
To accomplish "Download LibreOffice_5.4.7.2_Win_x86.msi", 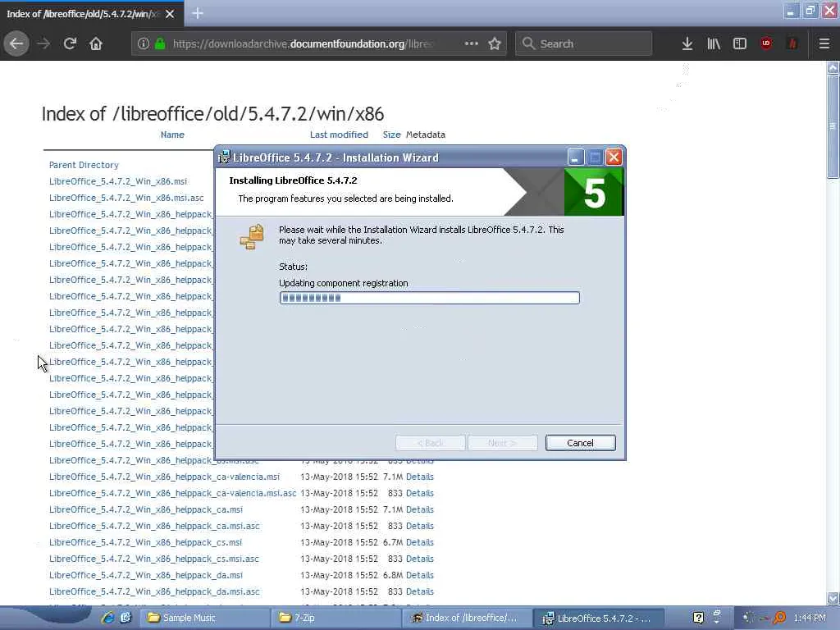I will click(118, 181).
